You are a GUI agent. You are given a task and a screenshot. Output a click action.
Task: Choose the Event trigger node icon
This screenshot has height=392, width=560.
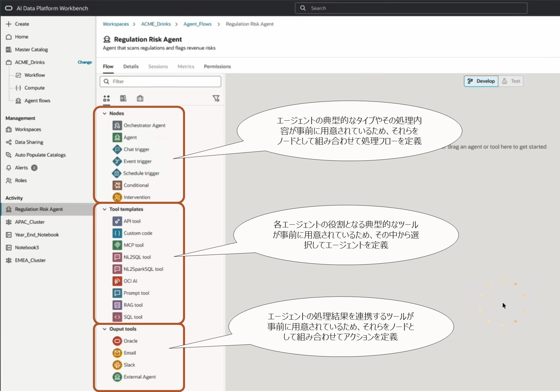pyautogui.click(x=117, y=161)
